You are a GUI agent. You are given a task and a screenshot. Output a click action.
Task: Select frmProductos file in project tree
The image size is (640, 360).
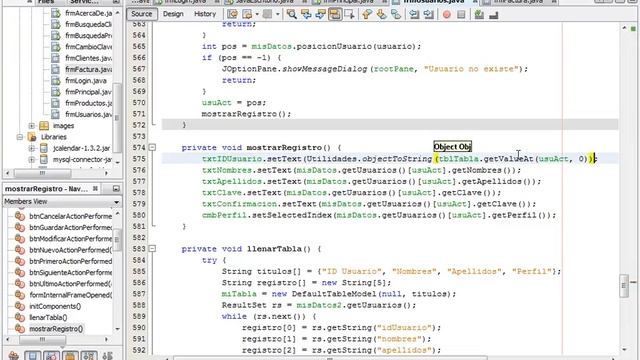(88, 103)
